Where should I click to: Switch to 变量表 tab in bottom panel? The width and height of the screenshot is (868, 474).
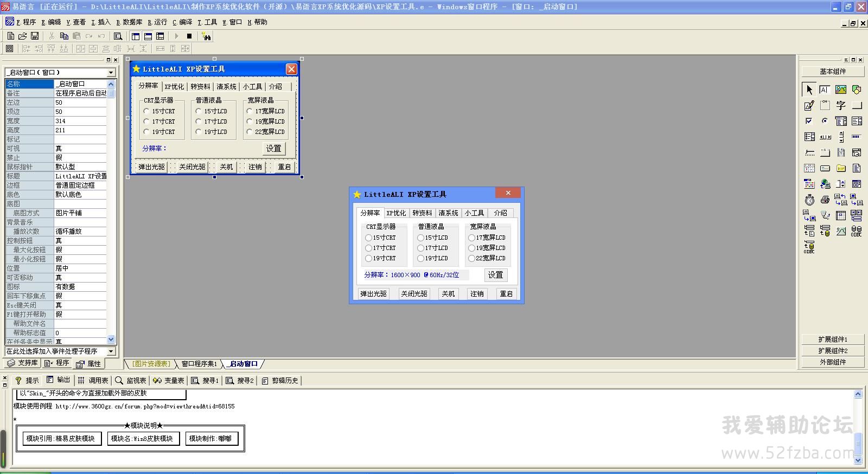pos(169,380)
